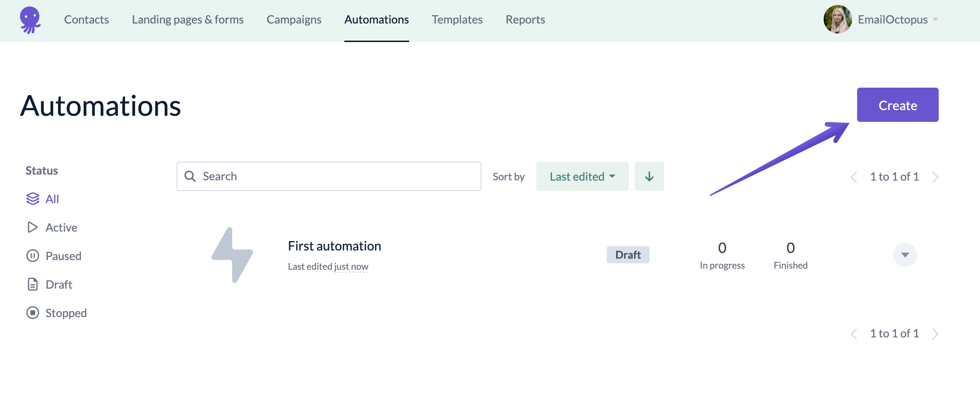Image resolution: width=980 pixels, height=419 pixels.
Task: Open the Campaigns section
Action: [294, 19]
